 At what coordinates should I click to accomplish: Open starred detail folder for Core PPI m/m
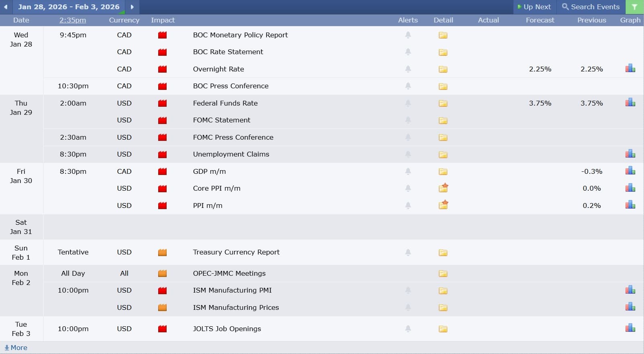[x=443, y=188]
